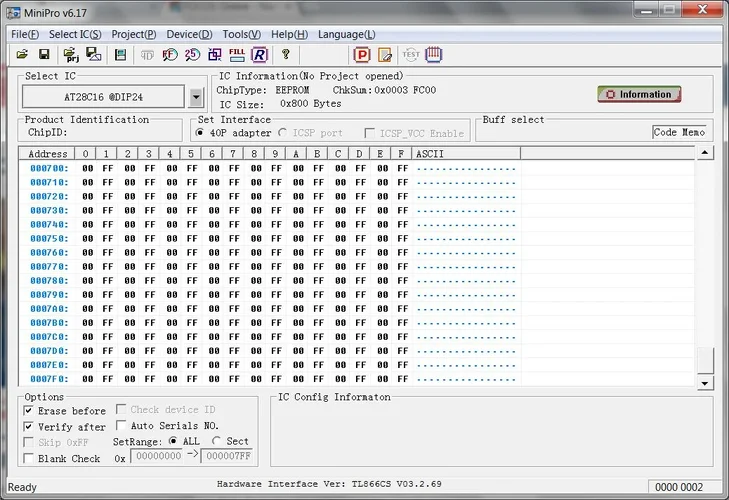This screenshot has height=500, width=729.
Task: Open the Select IC menu
Action: (x=75, y=34)
